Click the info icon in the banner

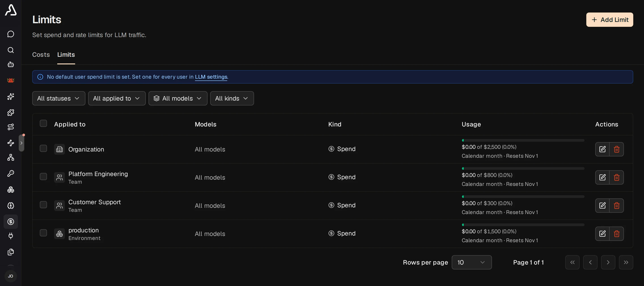(40, 77)
